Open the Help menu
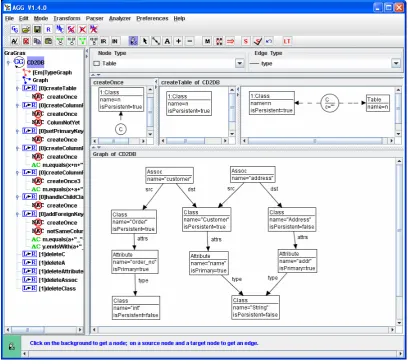Image resolution: width=408 pixels, height=364 pixels. 179,18
